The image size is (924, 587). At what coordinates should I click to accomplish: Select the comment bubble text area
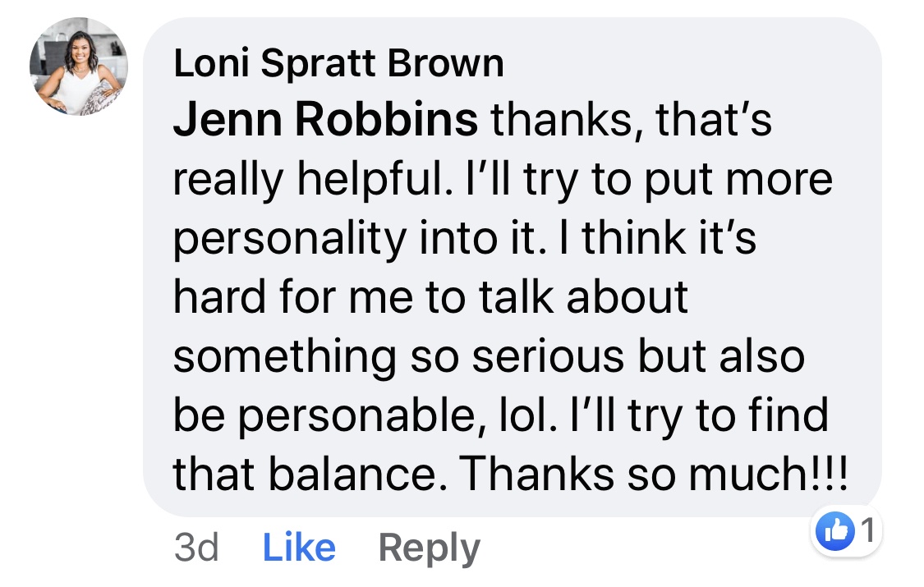pyautogui.click(x=512, y=268)
